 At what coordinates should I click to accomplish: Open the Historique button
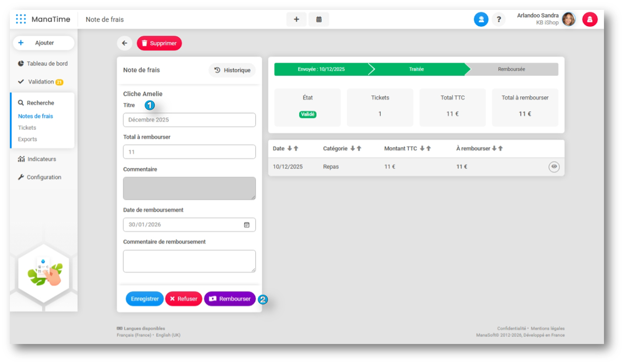(x=232, y=70)
